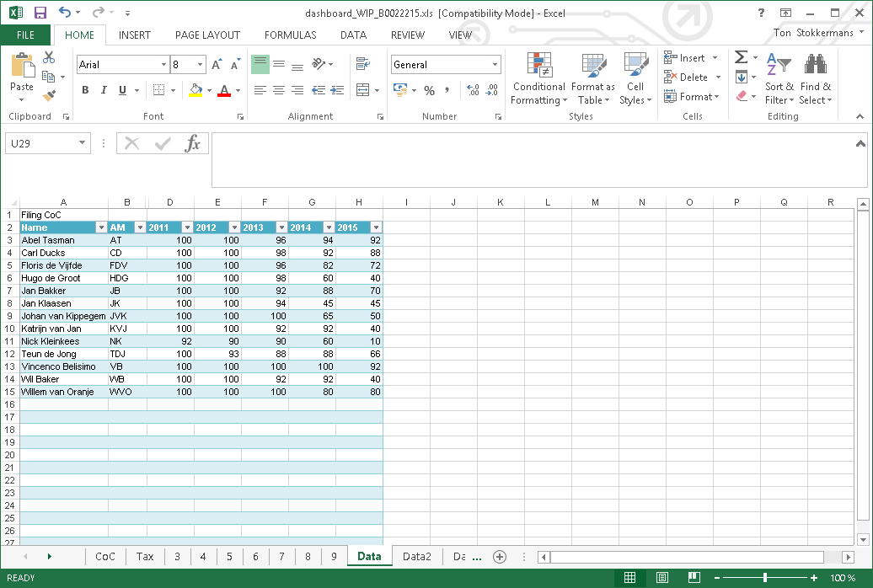The image size is (873, 588).
Task: Open the Help question mark
Action: click(761, 13)
